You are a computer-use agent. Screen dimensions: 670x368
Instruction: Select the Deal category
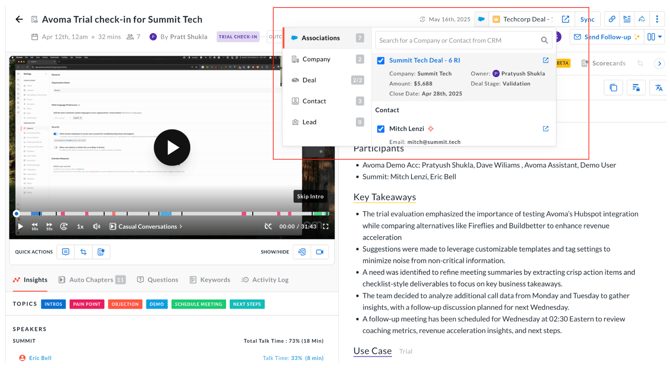click(327, 80)
